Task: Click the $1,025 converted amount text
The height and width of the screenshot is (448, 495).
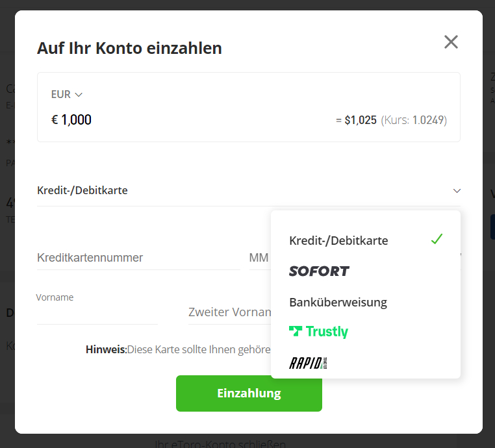Action: [361, 120]
